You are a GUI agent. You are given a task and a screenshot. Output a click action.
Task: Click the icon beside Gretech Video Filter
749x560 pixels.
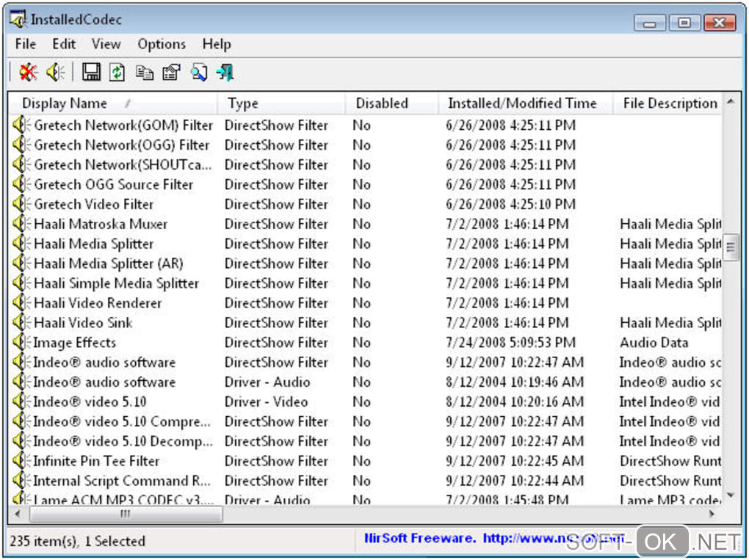click(x=21, y=204)
